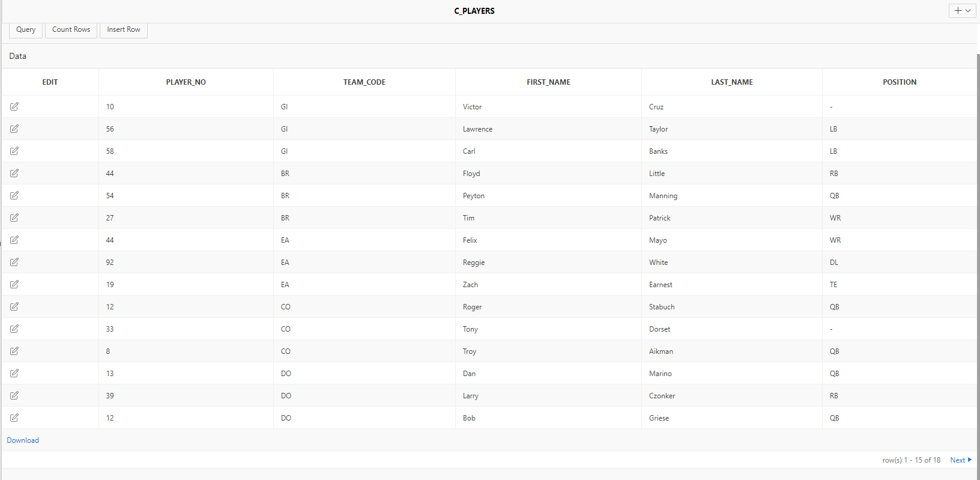Click the last name Mayo
This screenshot has height=480, width=980.
pyautogui.click(x=658, y=240)
